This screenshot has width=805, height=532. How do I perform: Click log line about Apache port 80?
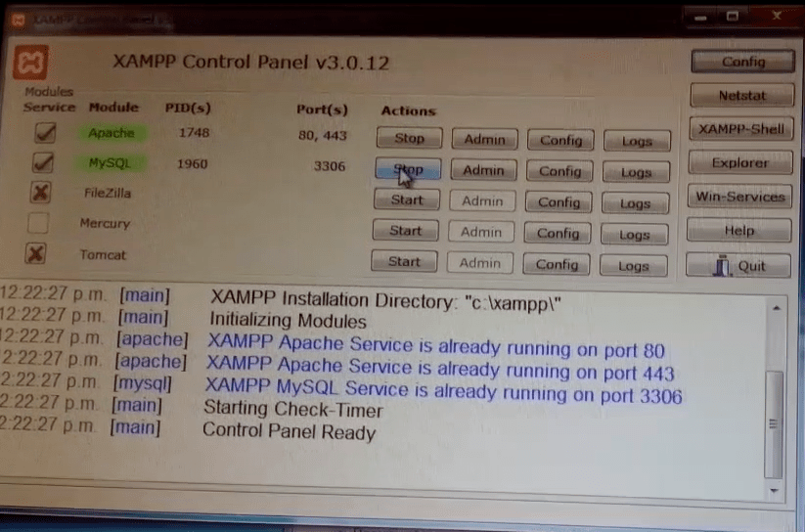click(436, 346)
